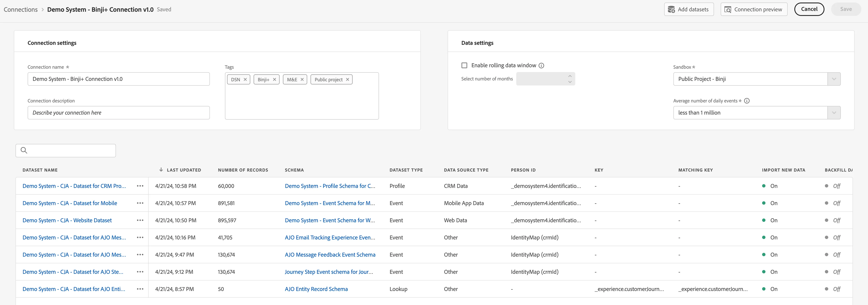Click the Connection name input field

point(119,79)
